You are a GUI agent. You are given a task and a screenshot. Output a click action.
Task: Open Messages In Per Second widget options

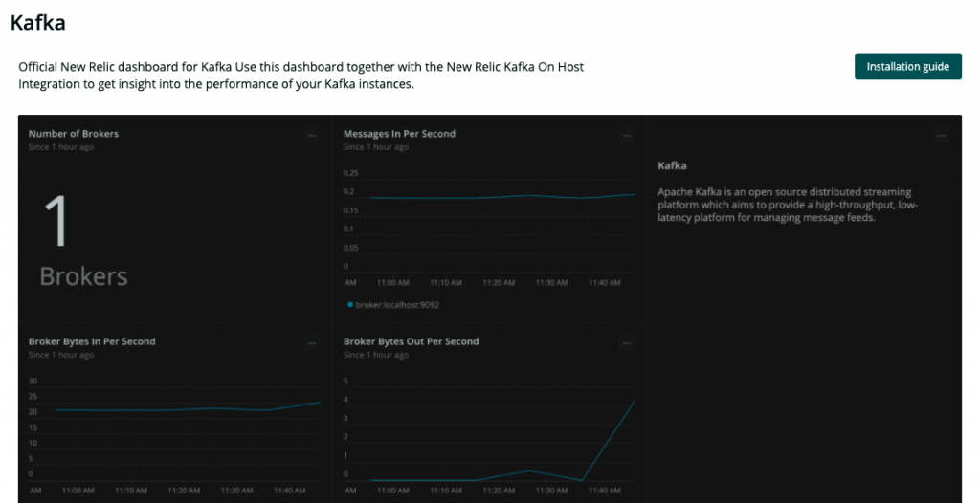pos(626,135)
